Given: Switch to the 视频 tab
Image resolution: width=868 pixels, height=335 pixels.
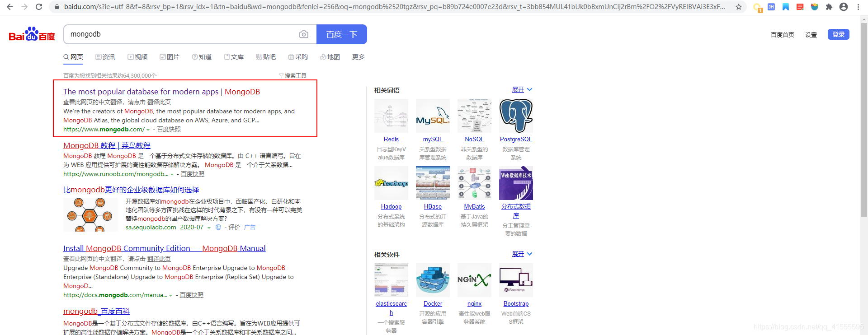Looking at the screenshot, I should (x=137, y=57).
